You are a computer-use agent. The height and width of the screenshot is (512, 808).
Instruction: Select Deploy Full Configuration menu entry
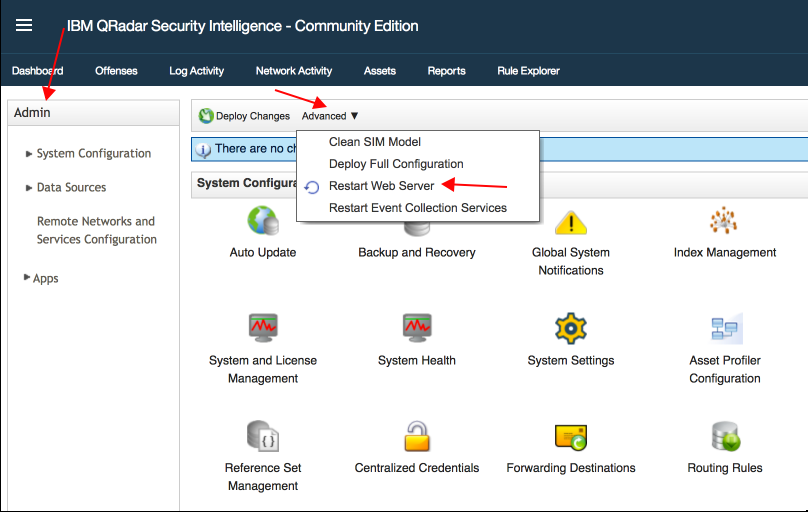[396, 164]
